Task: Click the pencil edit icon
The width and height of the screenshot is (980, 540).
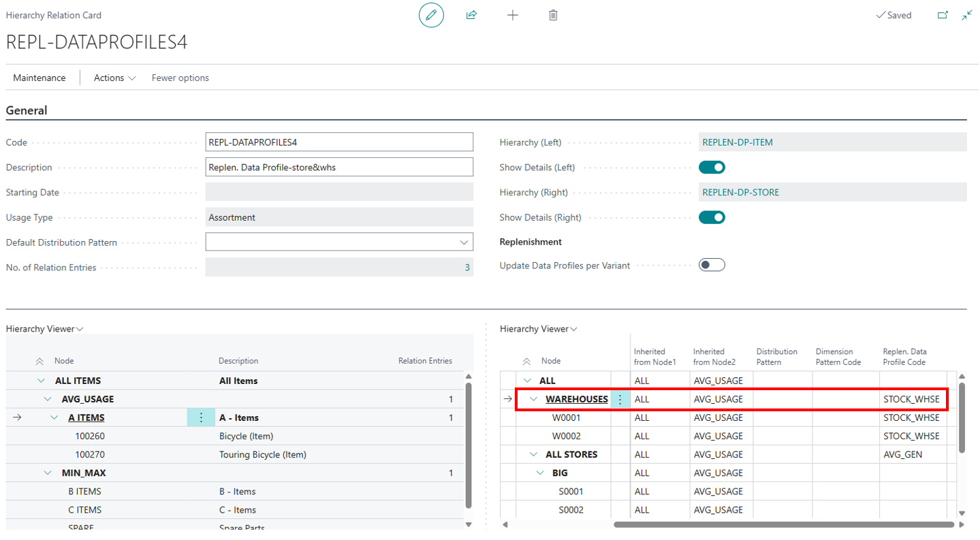Action: tap(431, 15)
